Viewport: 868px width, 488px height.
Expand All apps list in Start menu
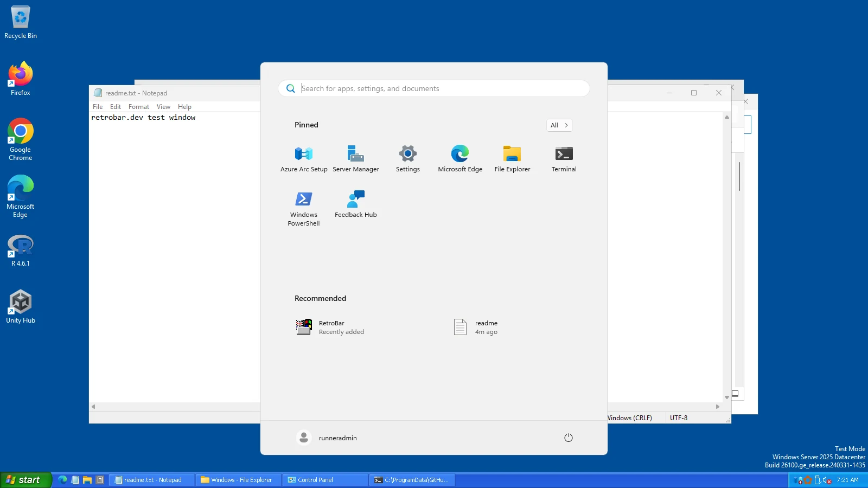click(559, 125)
